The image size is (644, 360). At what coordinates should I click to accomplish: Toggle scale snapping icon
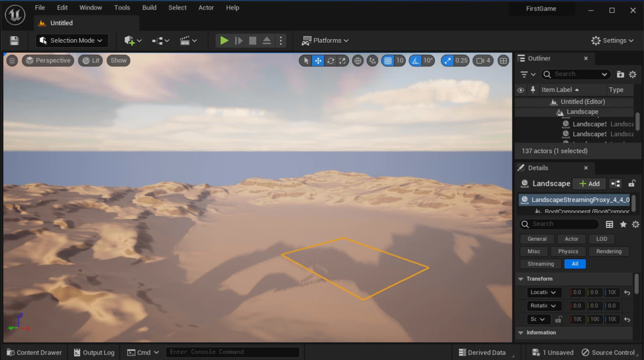pyautogui.click(x=447, y=61)
